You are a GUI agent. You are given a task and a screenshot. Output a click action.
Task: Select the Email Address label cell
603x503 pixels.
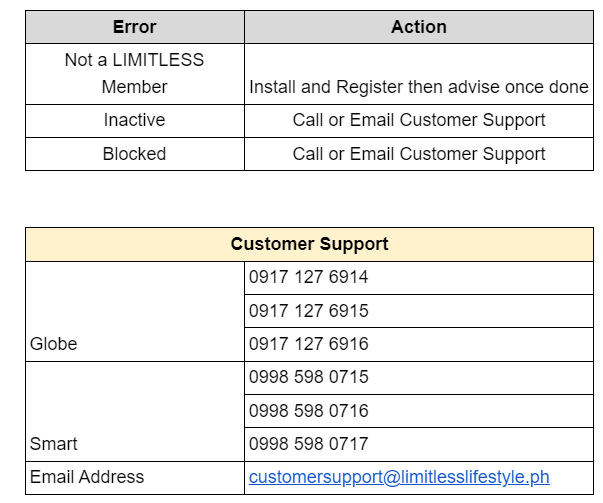87,477
